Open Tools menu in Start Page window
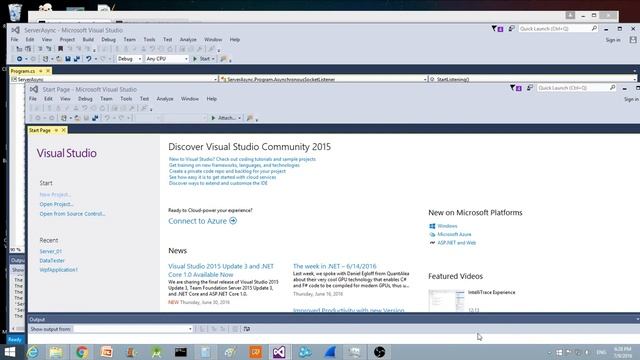 click(x=126, y=99)
